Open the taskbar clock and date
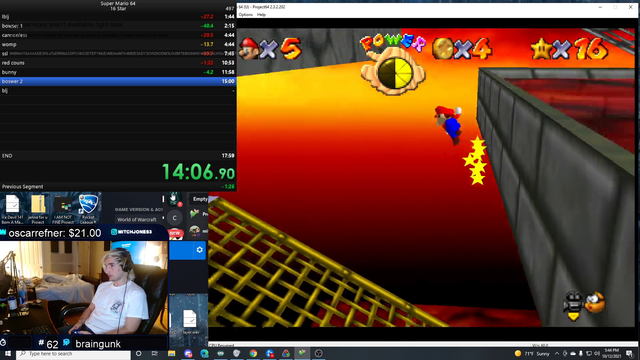Viewport: 640px width, 360px height. coord(611,353)
